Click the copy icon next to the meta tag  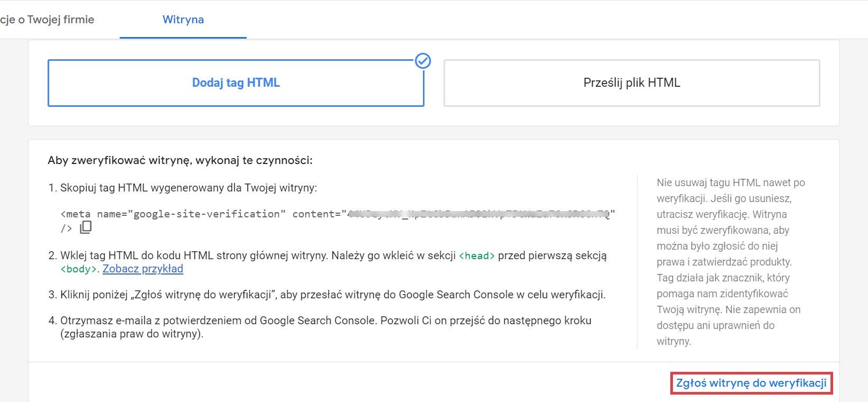tap(86, 227)
